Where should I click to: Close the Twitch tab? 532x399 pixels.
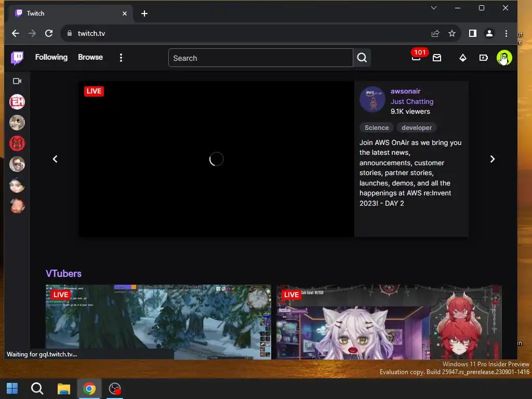tap(125, 14)
